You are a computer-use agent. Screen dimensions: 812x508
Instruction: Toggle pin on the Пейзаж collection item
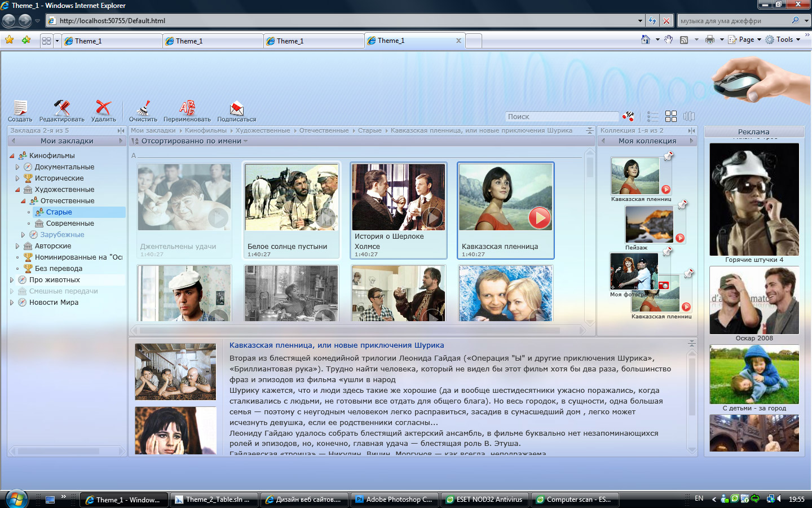[682, 204]
